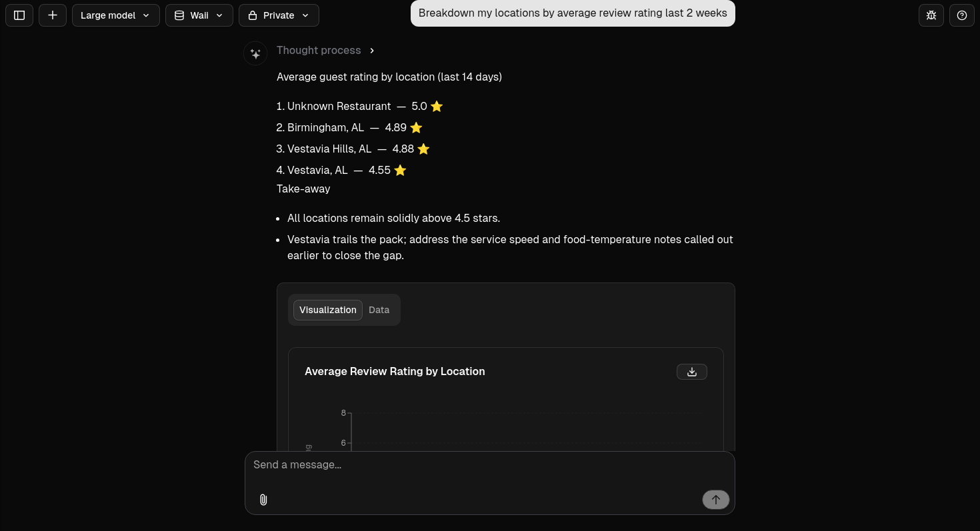980x531 pixels.
Task: Click the Vestavia Hills, AL list entry
Action: click(x=329, y=149)
